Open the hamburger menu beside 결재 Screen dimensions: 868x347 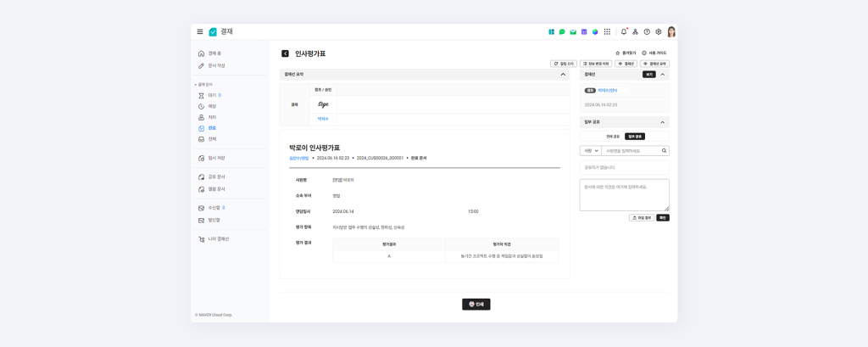point(200,32)
